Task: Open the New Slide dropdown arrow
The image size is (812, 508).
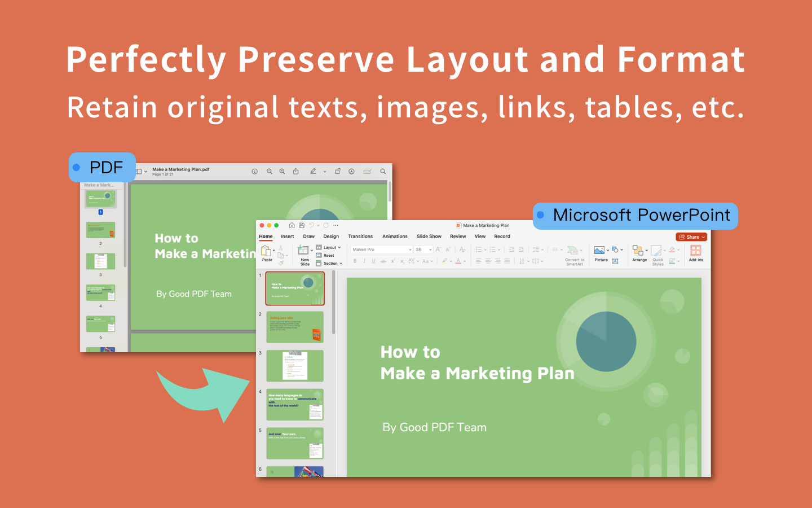Action: (x=312, y=250)
